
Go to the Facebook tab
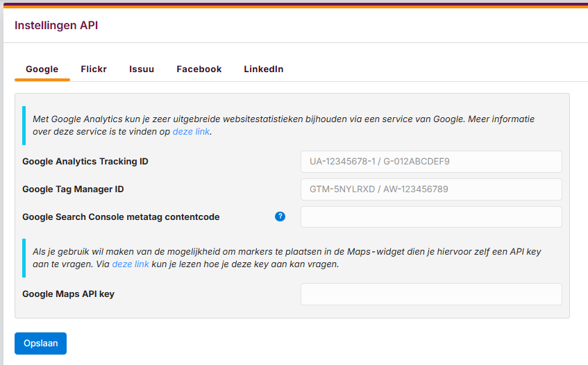pyautogui.click(x=199, y=69)
